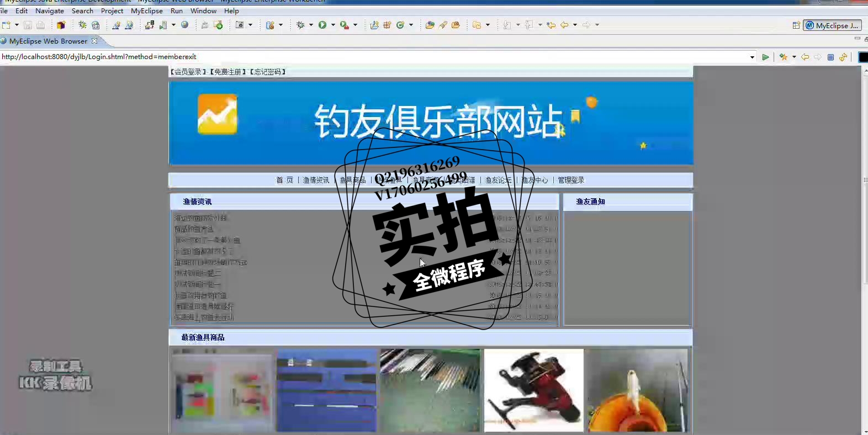Click the 免费注册 link
The height and width of the screenshot is (435, 868).
227,72
